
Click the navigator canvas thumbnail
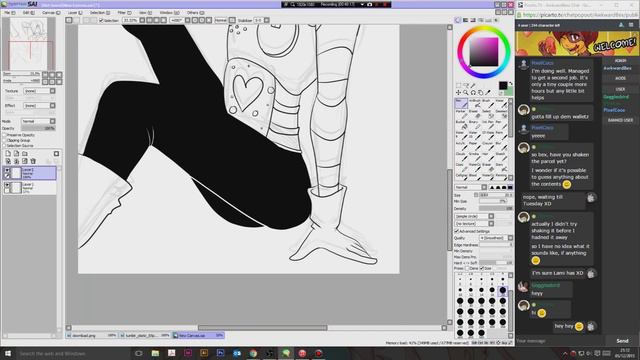pos(31,44)
